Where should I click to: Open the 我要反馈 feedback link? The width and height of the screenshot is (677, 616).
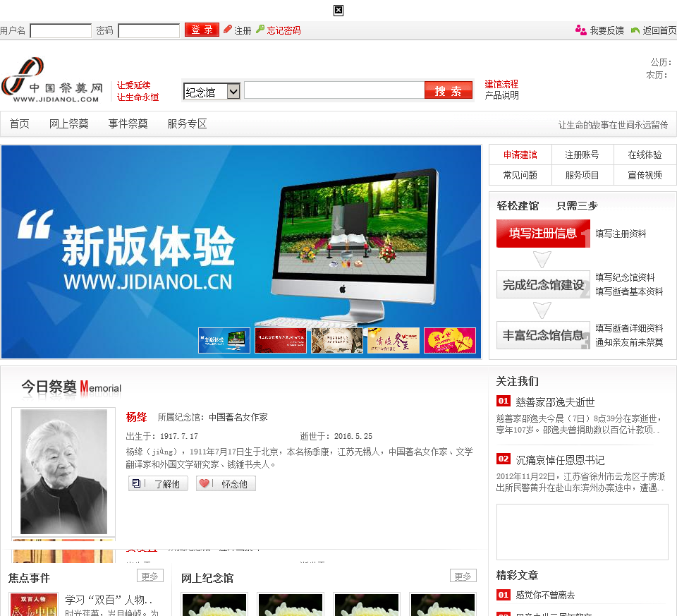tap(606, 30)
